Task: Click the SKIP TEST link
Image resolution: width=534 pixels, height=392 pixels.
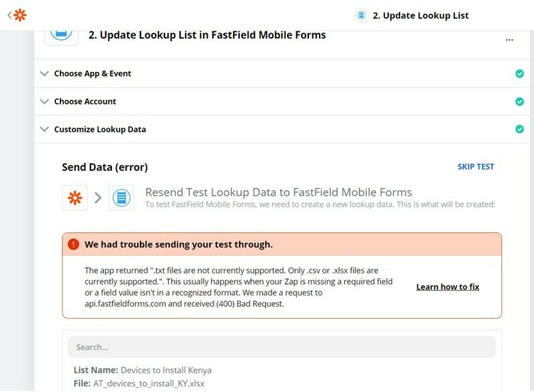Action: [475, 167]
